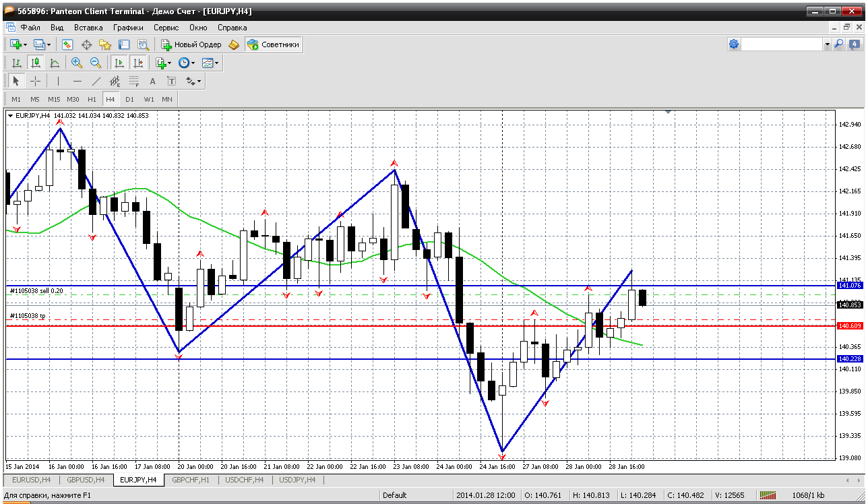Switch chart to bar chart mode
The image size is (868, 504).
(x=17, y=63)
